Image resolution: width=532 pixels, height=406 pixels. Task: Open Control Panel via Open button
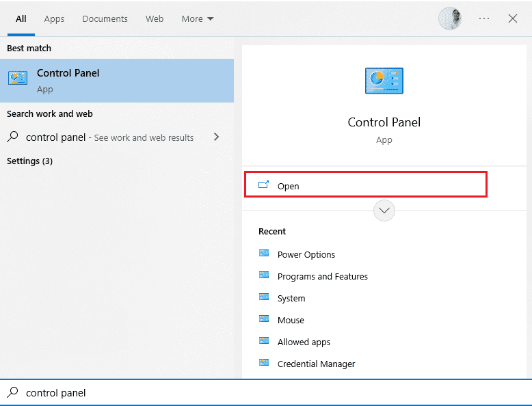click(x=366, y=185)
